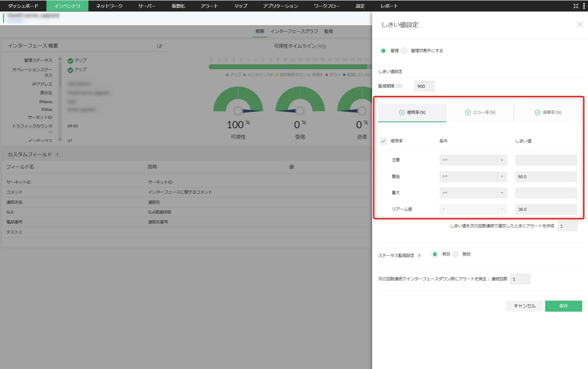Open the 注意 condition dropdown
588x369 pixels.
473,160
